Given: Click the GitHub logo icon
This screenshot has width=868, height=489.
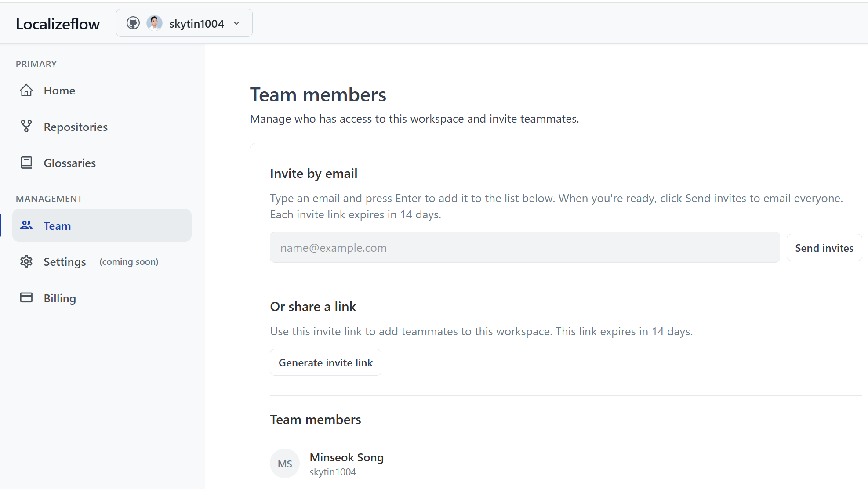Looking at the screenshot, I should pos(133,23).
